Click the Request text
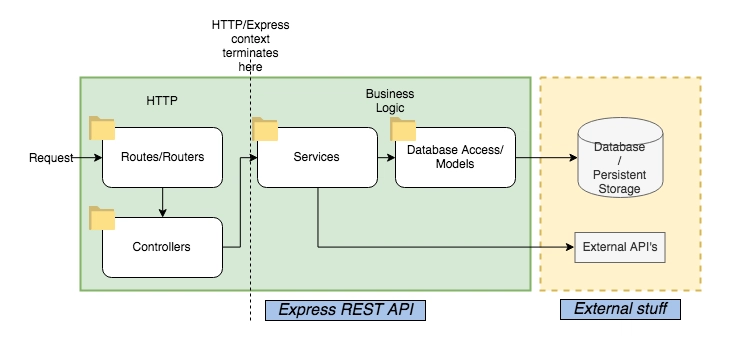The image size is (741, 362). [x=51, y=158]
